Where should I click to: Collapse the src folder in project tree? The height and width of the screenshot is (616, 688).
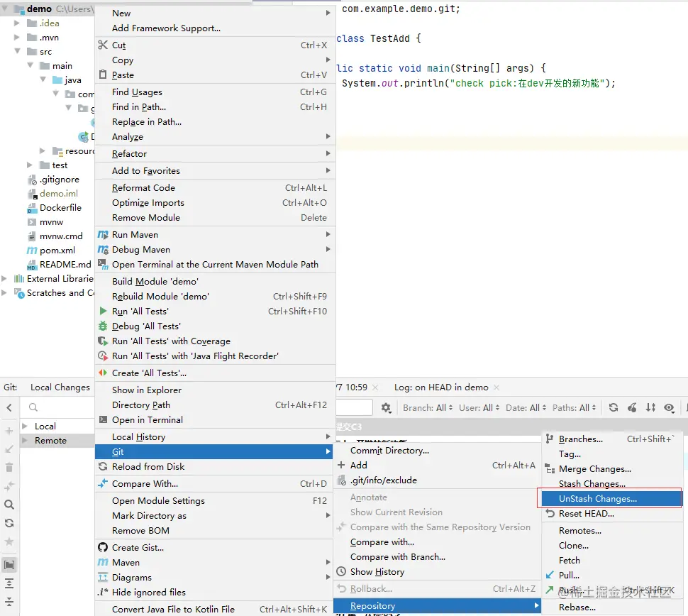[x=17, y=51]
